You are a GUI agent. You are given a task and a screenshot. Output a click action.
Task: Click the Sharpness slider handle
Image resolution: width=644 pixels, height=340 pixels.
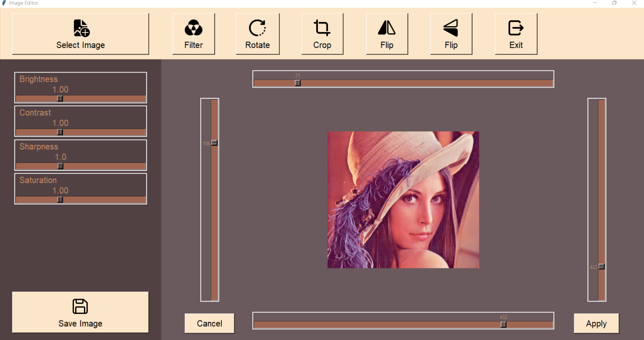pyautogui.click(x=60, y=166)
